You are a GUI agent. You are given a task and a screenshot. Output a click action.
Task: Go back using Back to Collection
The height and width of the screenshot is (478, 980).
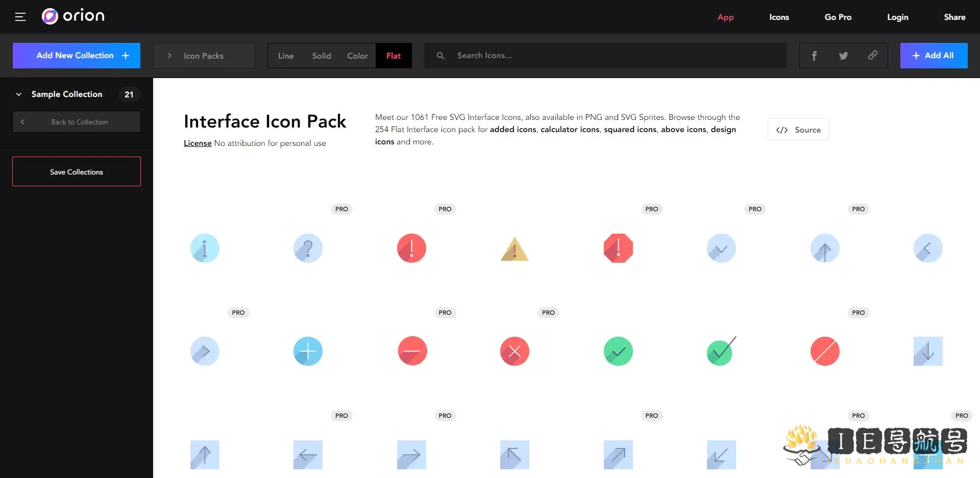click(76, 121)
